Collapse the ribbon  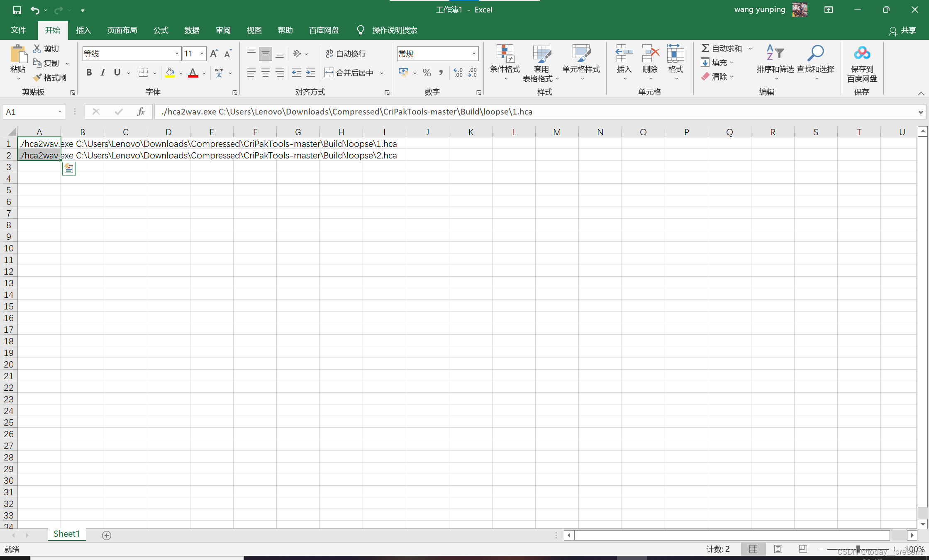pyautogui.click(x=921, y=93)
